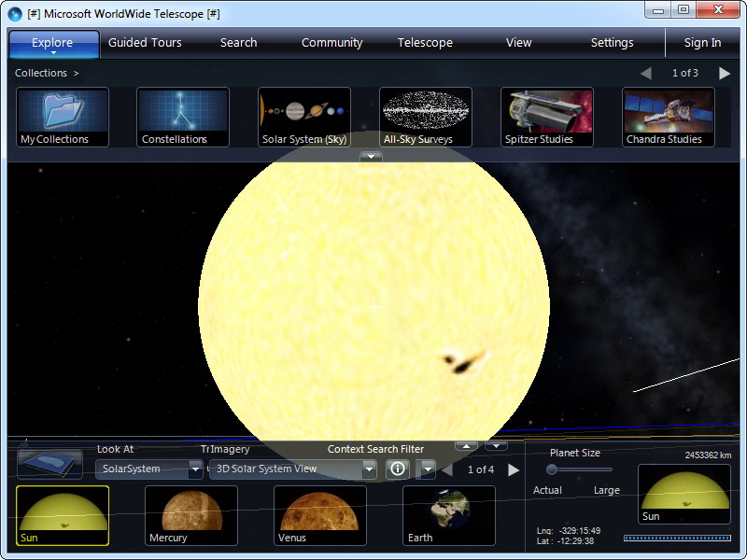Open the Constellations collection
This screenshot has height=560, width=747.
[183, 118]
